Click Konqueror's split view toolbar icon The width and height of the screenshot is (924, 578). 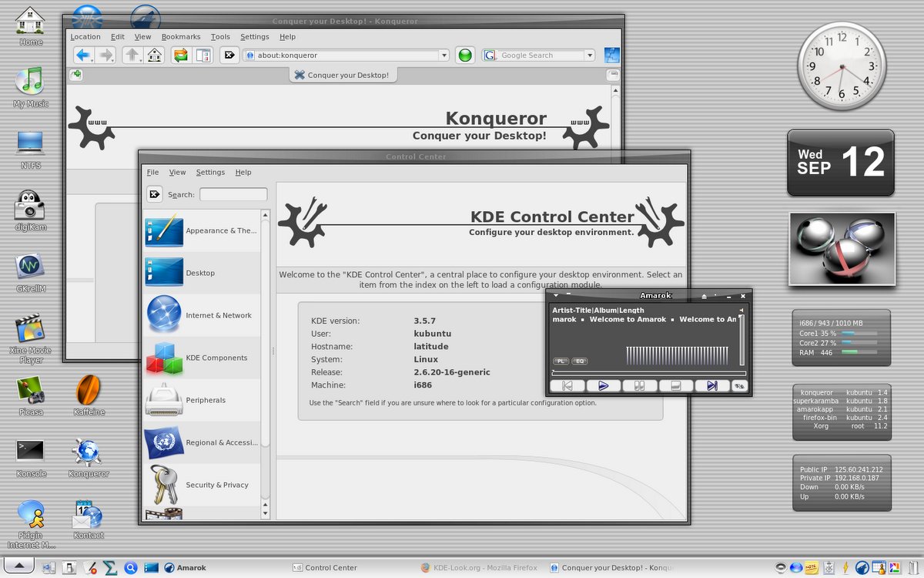pyautogui.click(x=203, y=55)
